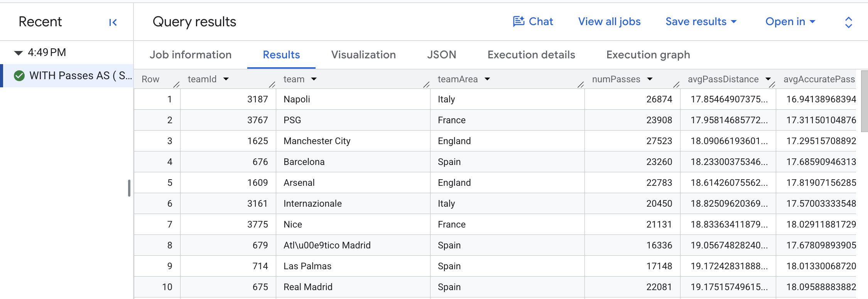Click numPasses value 27523
This screenshot has height=299, width=868.
(659, 141)
